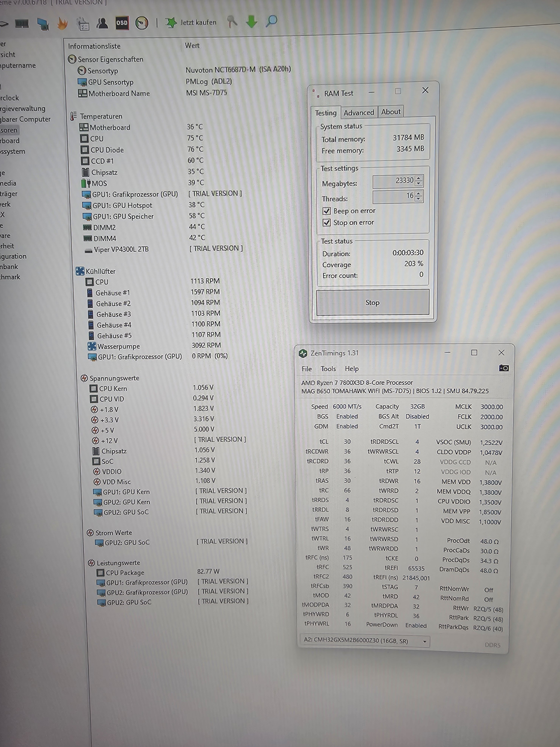Click the memory module benchmark icon

(x=22, y=24)
